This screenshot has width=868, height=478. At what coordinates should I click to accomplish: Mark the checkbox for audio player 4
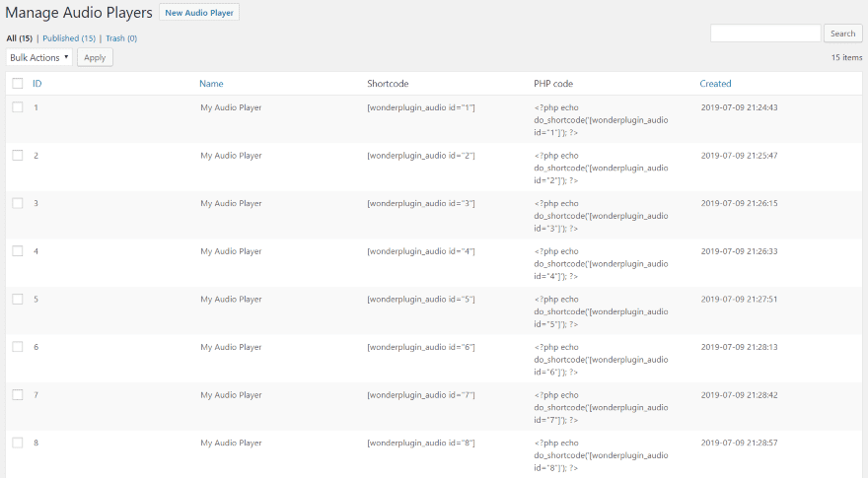tap(18, 251)
